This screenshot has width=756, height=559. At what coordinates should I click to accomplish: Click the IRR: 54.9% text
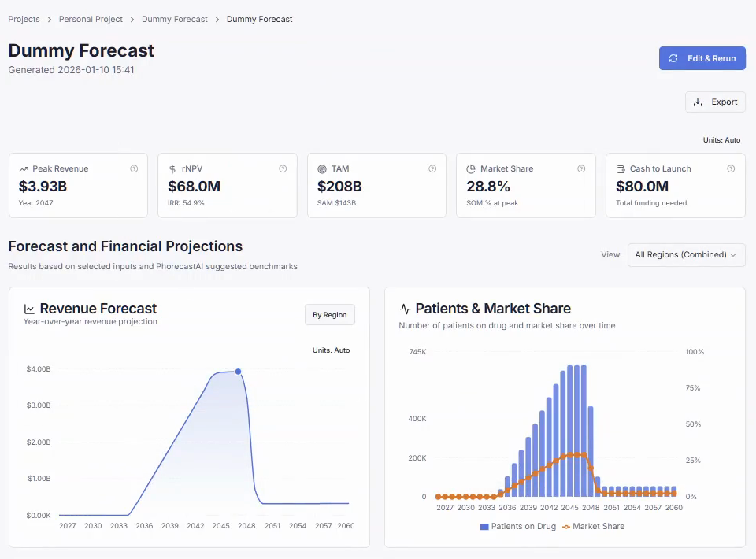[186, 203]
